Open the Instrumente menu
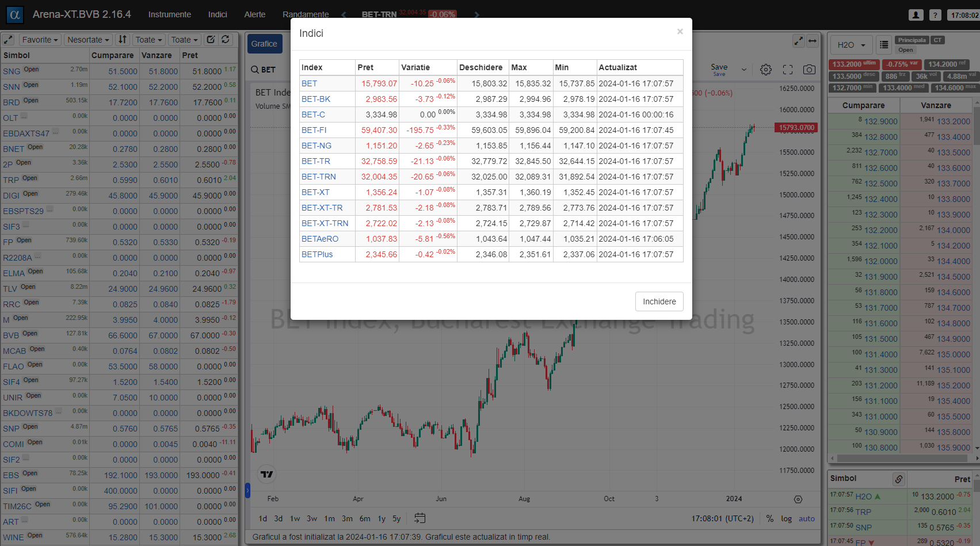 pos(169,14)
